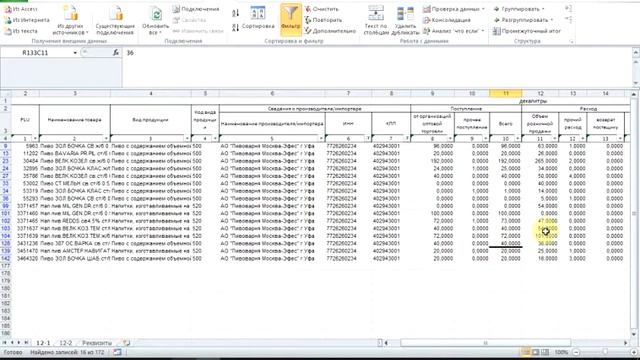This screenshot has width=640, height=360.
Task: Open filter dropdown for the Всего column
Action: pyautogui.click(x=518, y=139)
